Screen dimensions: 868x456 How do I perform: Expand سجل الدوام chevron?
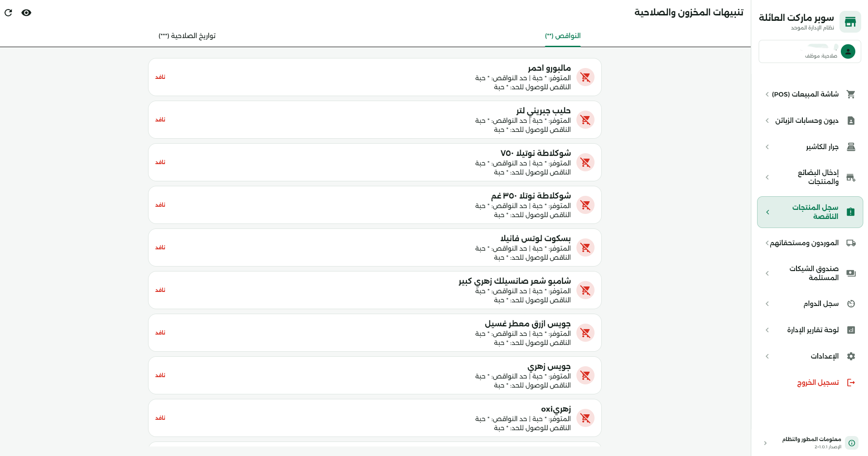coord(767,304)
